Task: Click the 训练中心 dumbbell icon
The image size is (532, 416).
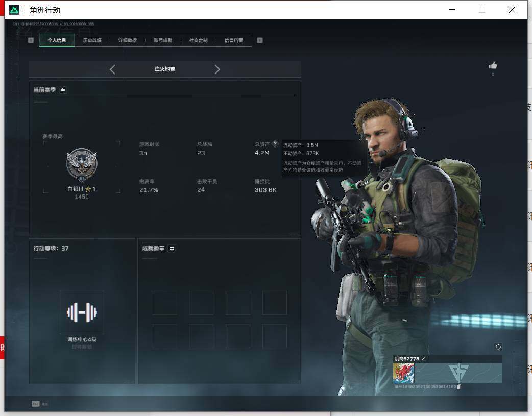Action: click(82, 312)
